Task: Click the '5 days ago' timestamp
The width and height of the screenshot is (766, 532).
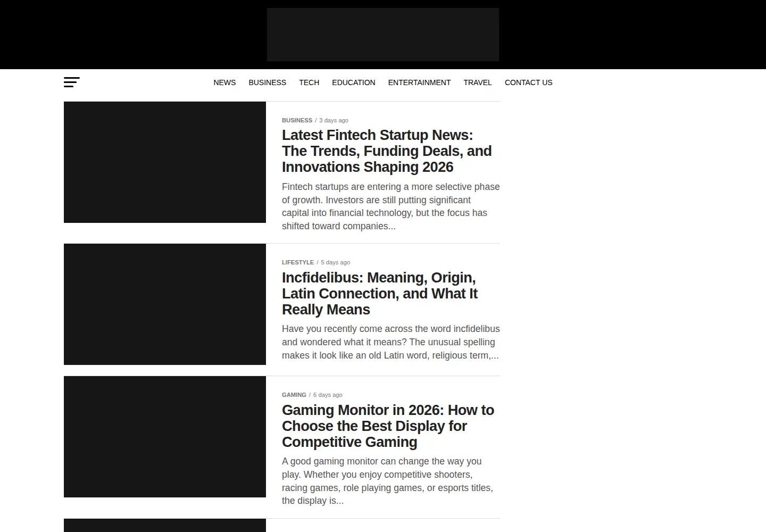Action: [335, 262]
